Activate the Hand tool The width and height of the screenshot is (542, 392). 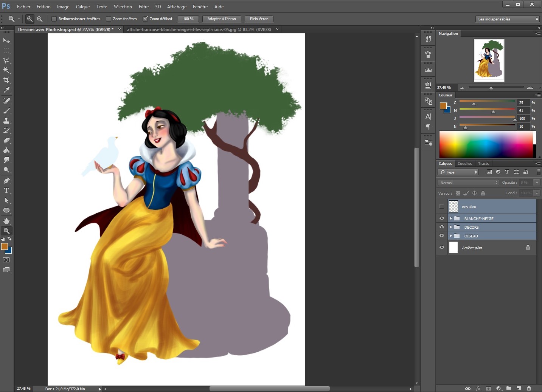(x=6, y=221)
